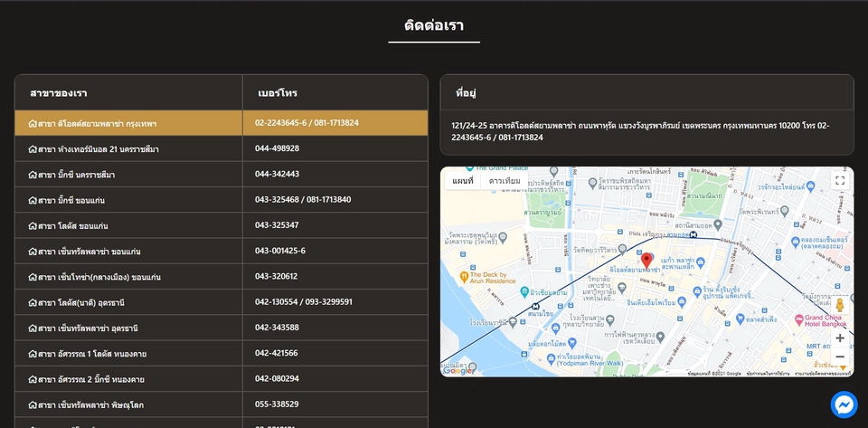Click the คลองถมเซ็นเตอร์ shopping marker

click(795, 242)
